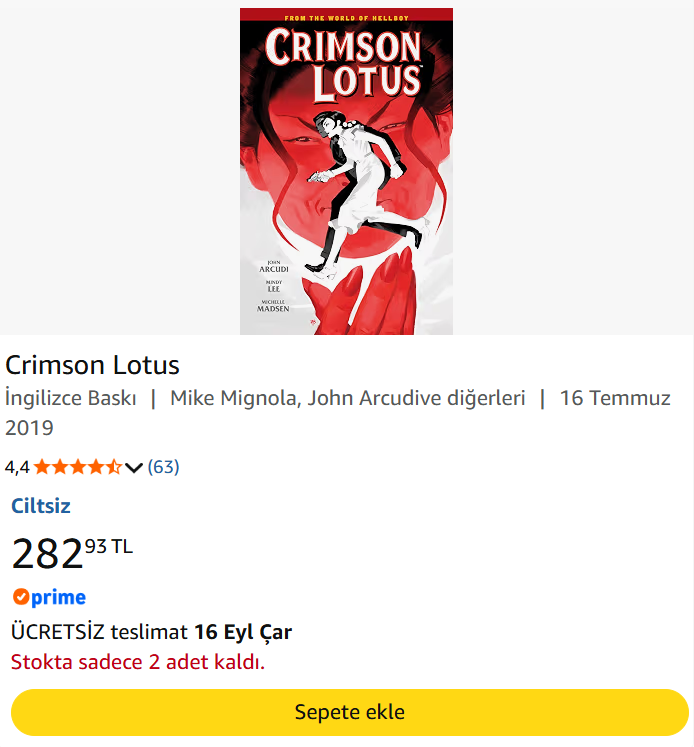Click the blue prime logo text
694x747 pixels.
click(x=58, y=597)
